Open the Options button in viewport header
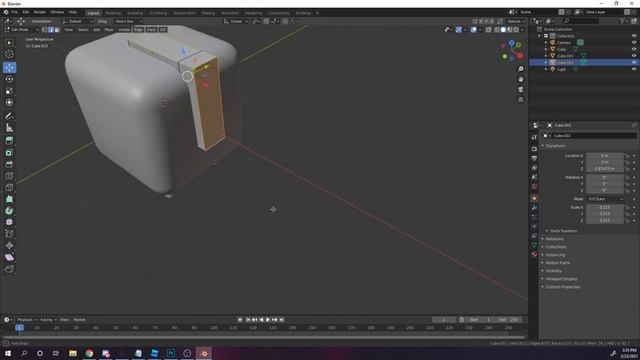640x360 pixels. click(x=516, y=21)
